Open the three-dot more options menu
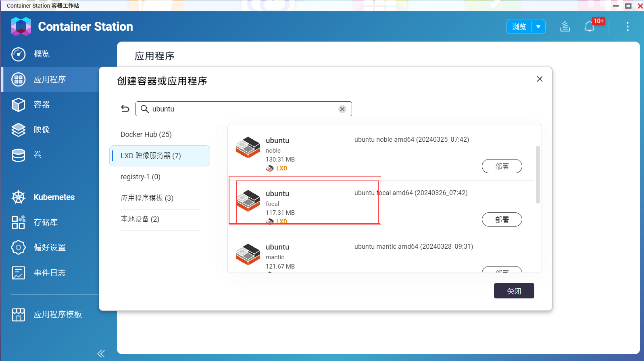 [627, 27]
